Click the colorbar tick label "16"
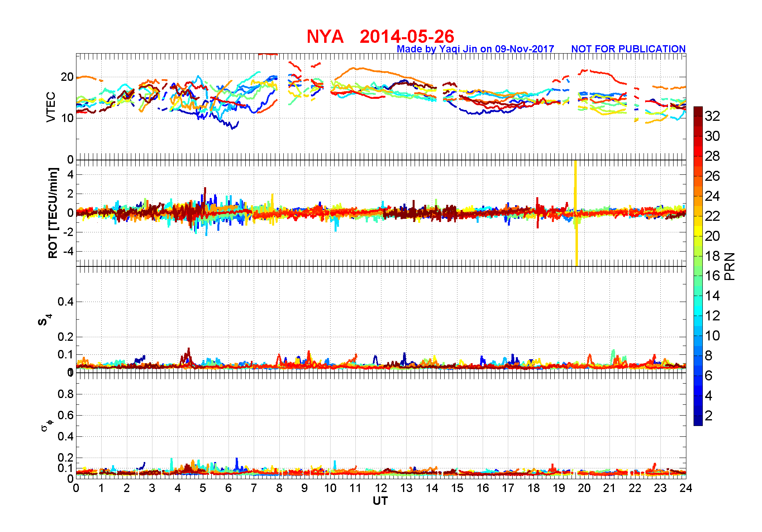 [712, 276]
